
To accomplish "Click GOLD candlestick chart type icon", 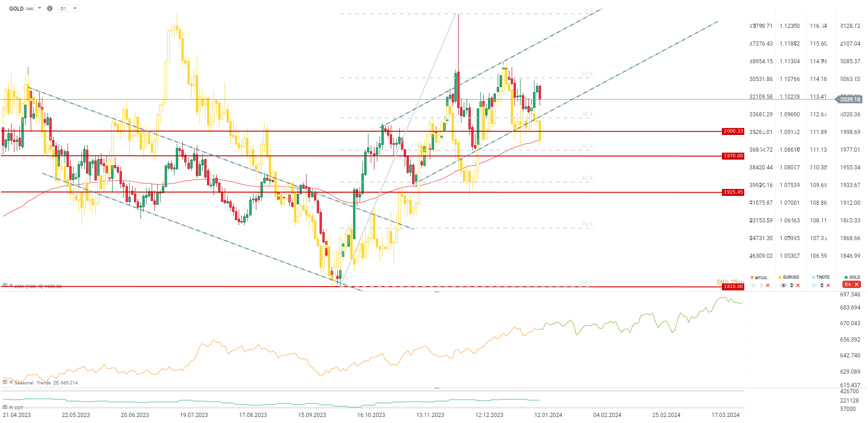I will coord(848,284).
